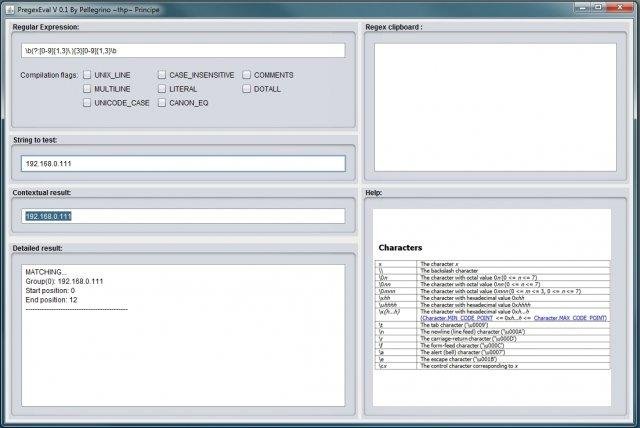Check the DOTALL flag box
This screenshot has width=640, height=428.
(247, 89)
